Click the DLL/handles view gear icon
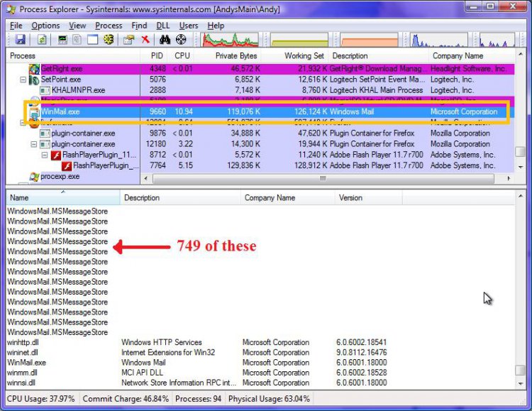532x411 pixels. tap(109, 40)
